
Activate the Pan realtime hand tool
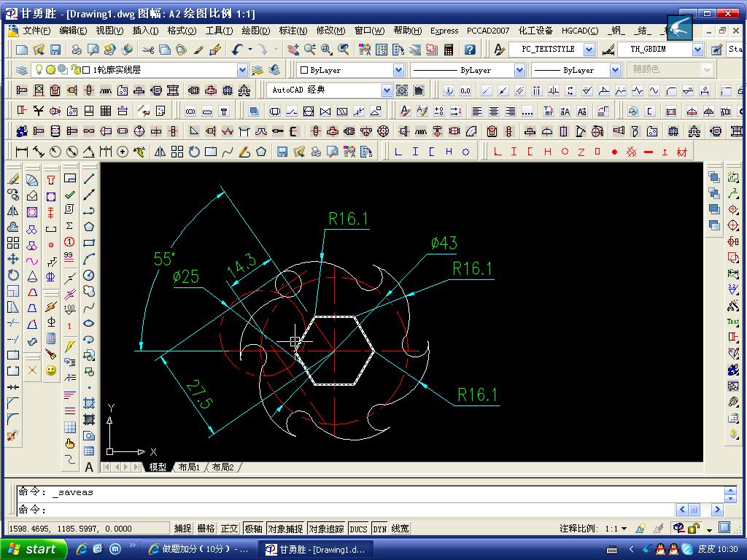[x=293, y=49]
